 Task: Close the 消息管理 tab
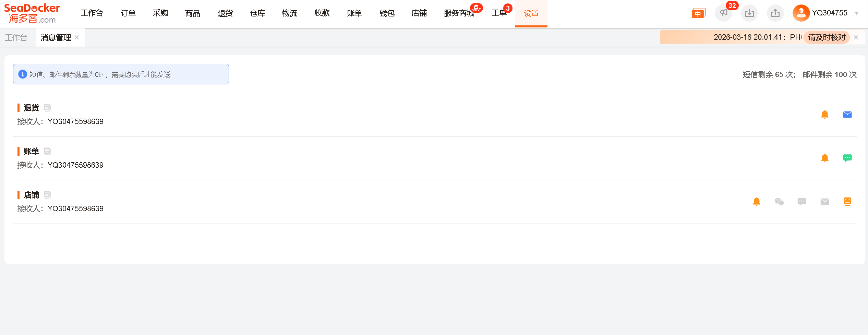[x=77, y=37]
